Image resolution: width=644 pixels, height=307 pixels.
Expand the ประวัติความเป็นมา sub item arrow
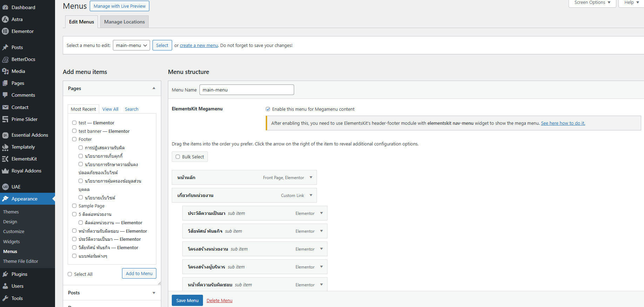[x=321, y=213]
